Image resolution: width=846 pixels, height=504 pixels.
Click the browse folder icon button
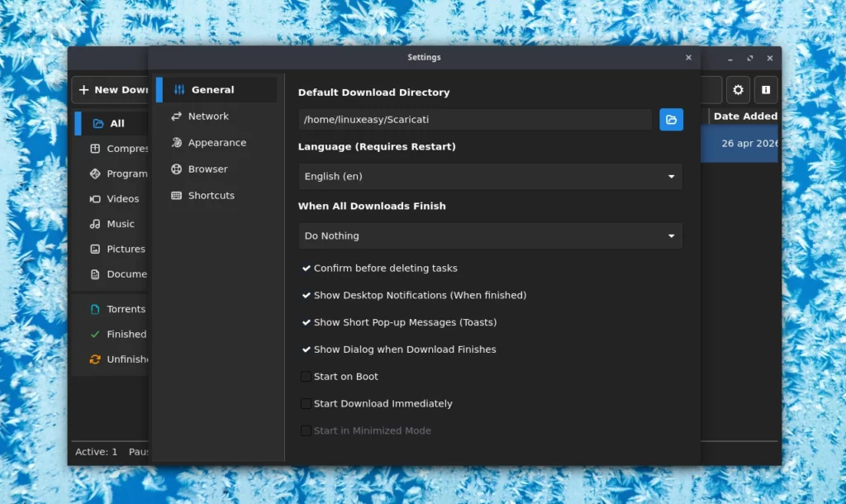tap(671, 120)
